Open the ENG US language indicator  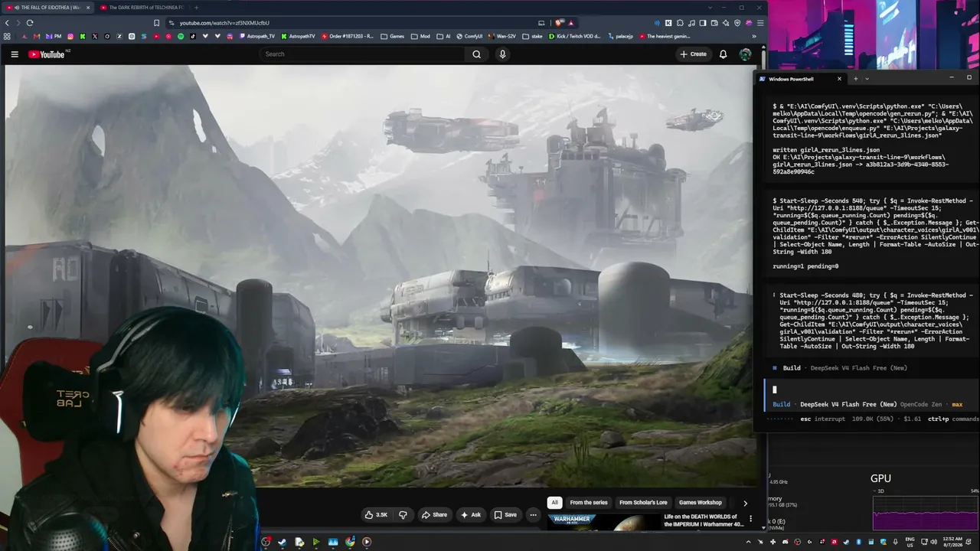[910, 542]
